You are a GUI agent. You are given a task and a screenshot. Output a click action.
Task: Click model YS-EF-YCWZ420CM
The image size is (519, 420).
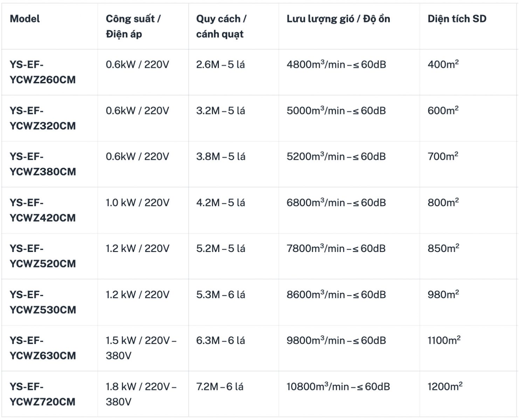click(43, 210)
